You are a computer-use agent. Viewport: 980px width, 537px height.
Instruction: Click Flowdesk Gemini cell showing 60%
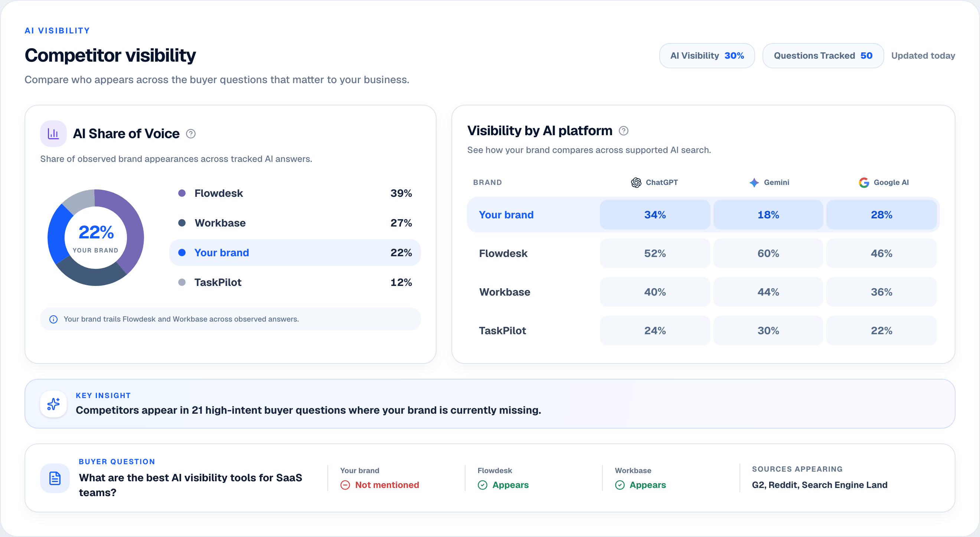tap(768, 254)
